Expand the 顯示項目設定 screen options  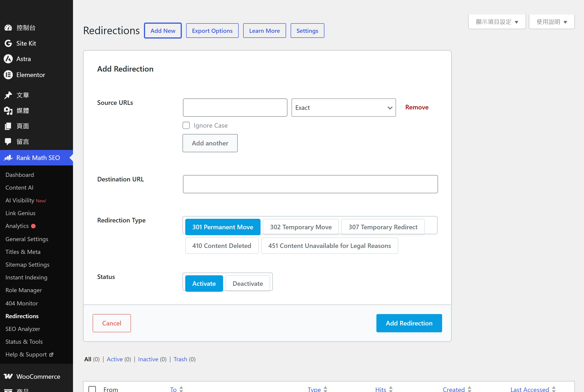pyautogui.click(x=497, y=22)
